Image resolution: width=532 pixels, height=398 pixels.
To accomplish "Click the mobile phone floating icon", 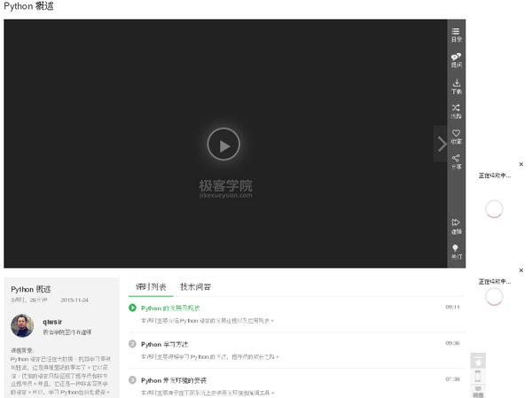I will click(478, 377).
